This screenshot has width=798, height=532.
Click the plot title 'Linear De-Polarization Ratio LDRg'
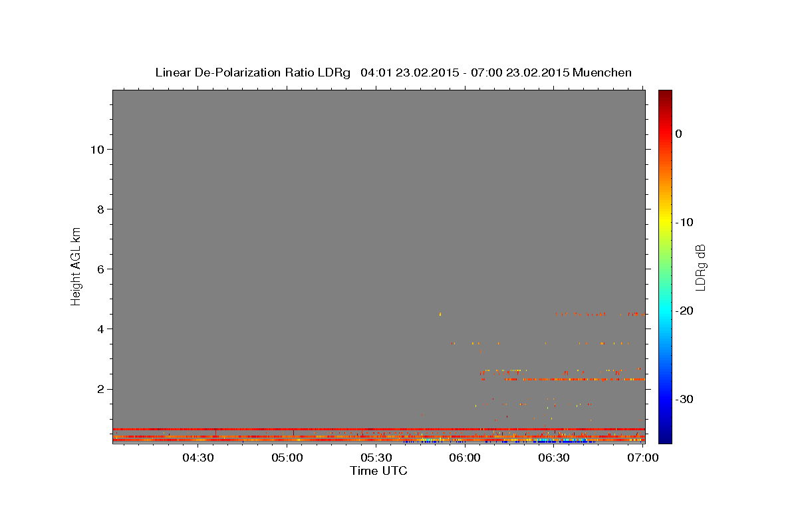[x=253, y=72]
